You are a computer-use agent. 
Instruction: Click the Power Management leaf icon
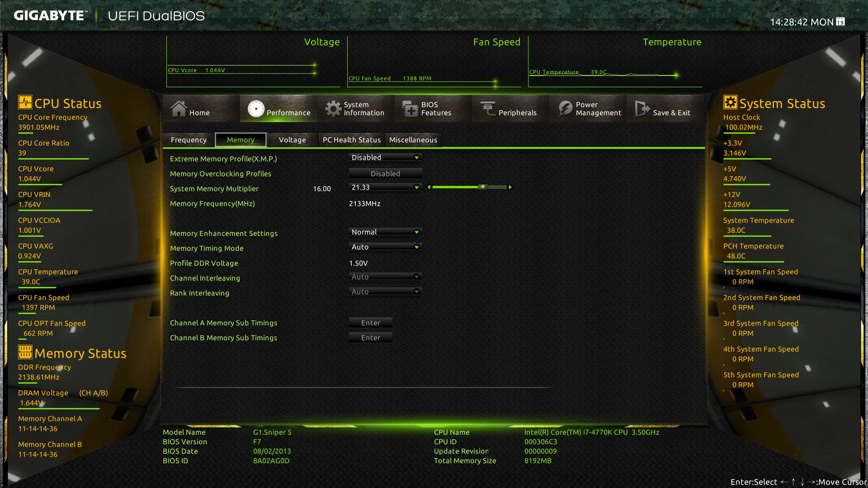point(565,108)
